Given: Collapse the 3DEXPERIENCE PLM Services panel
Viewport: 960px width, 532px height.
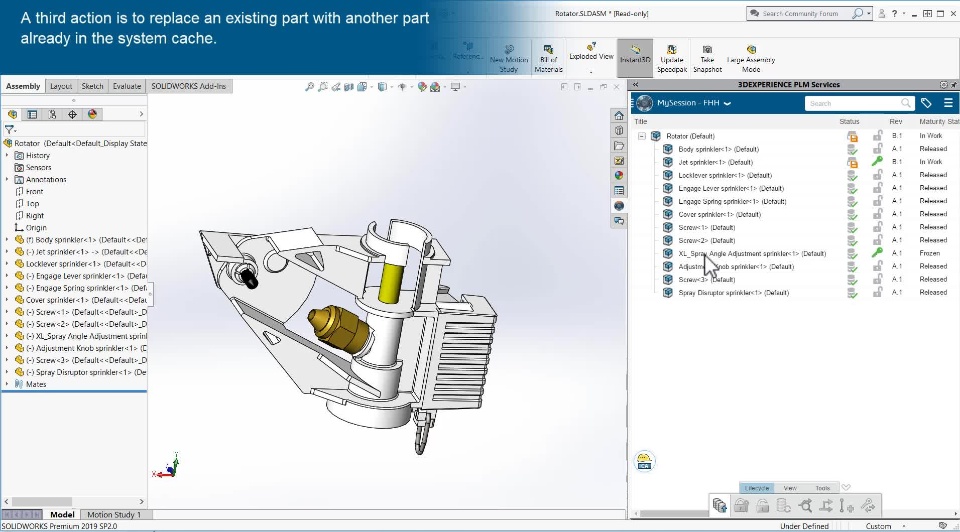Looking at the screenshot, I should pyautogui.click(x=636, y=84).
